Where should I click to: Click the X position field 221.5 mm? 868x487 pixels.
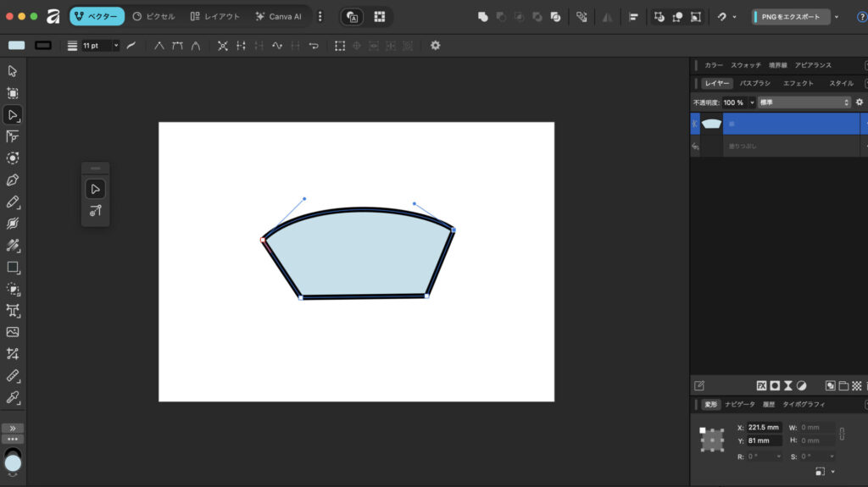764,428
